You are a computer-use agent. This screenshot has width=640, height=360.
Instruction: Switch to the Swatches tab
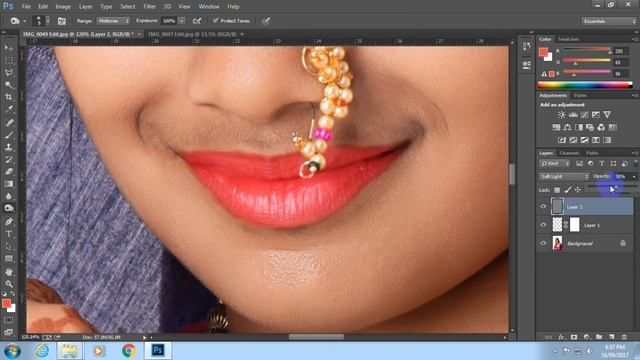(568, 39)
